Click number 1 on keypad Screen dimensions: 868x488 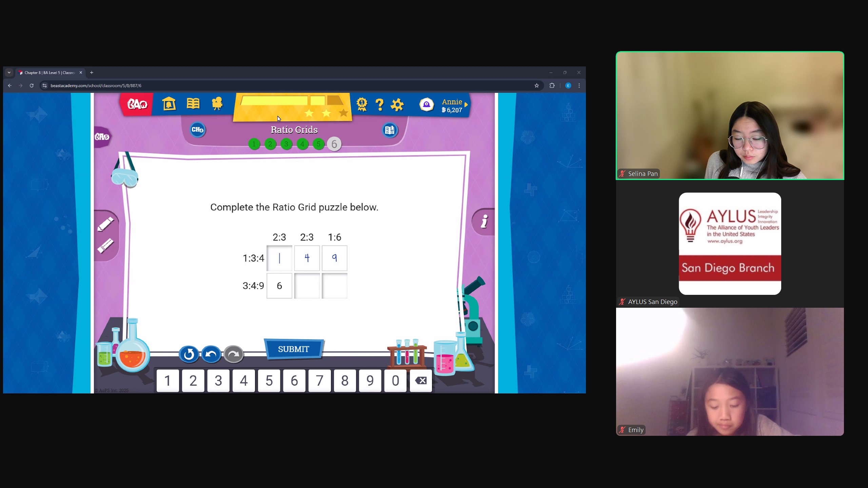168,381
